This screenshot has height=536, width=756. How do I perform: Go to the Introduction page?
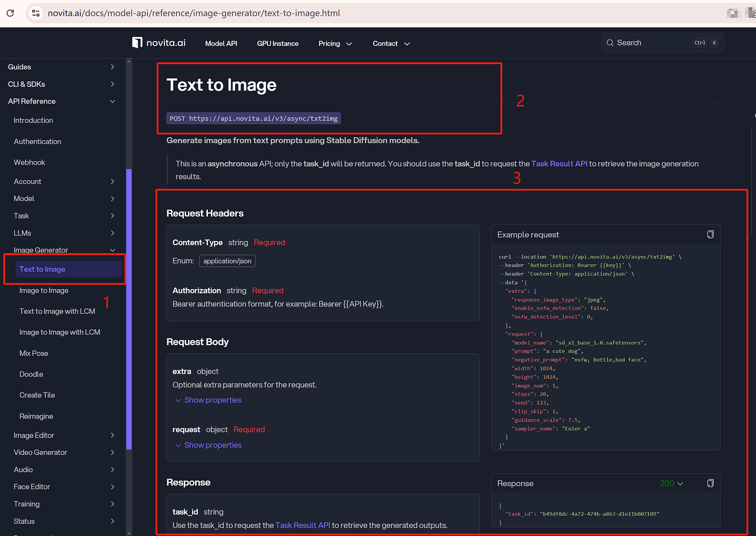[x=33, y=120]
